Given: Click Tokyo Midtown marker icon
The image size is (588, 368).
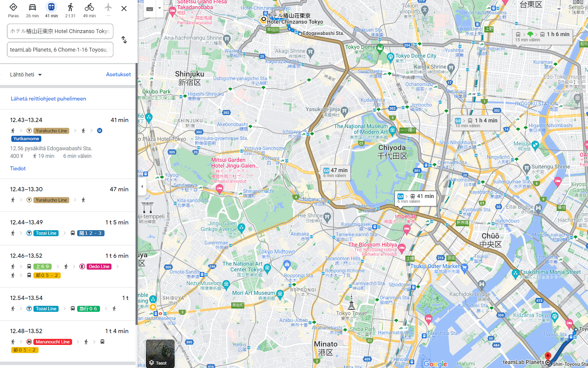Looking at the screenshot, I should click(x=287, y=264).
